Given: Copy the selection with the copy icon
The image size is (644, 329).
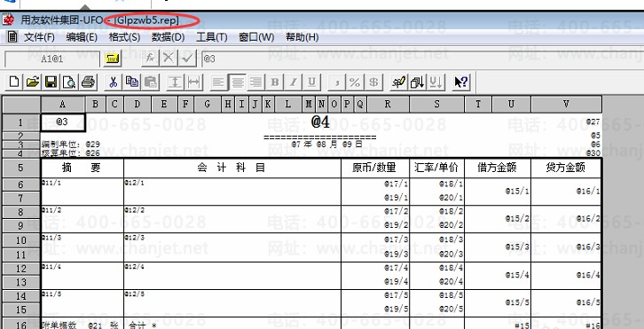Looking at the screenshot, I should [x=131, y=82].
